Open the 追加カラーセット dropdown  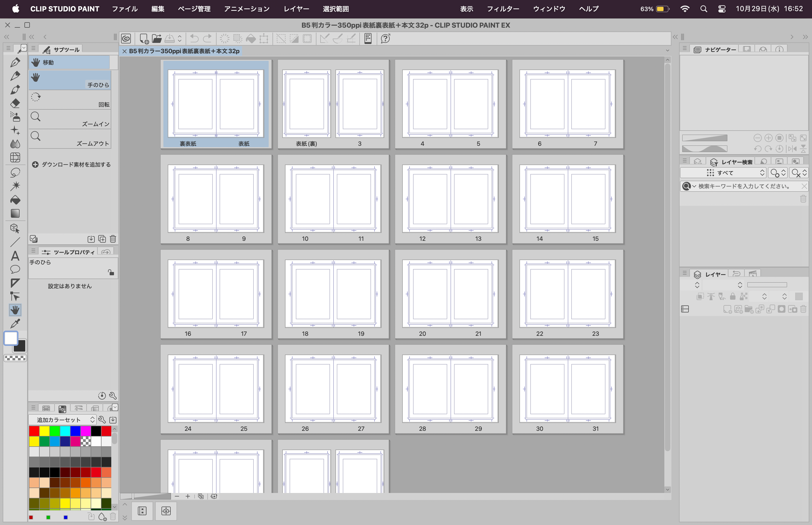coord(62,420)
